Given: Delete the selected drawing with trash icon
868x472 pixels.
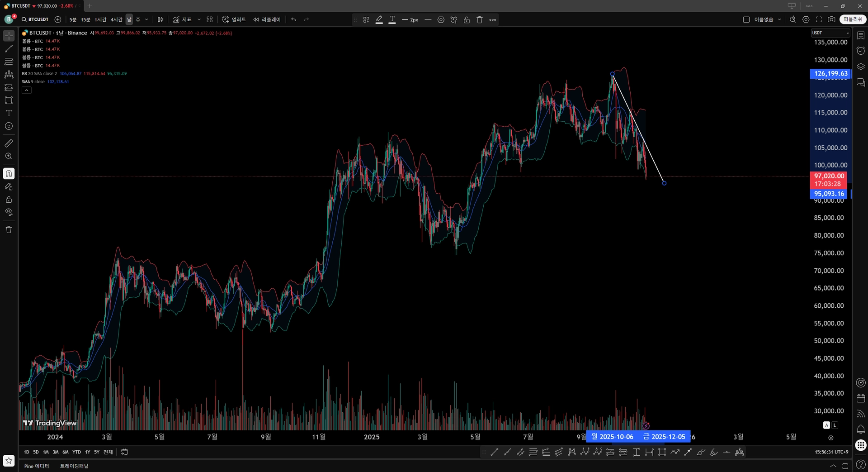Looking at the screenshot, I should tap(480, 19).
